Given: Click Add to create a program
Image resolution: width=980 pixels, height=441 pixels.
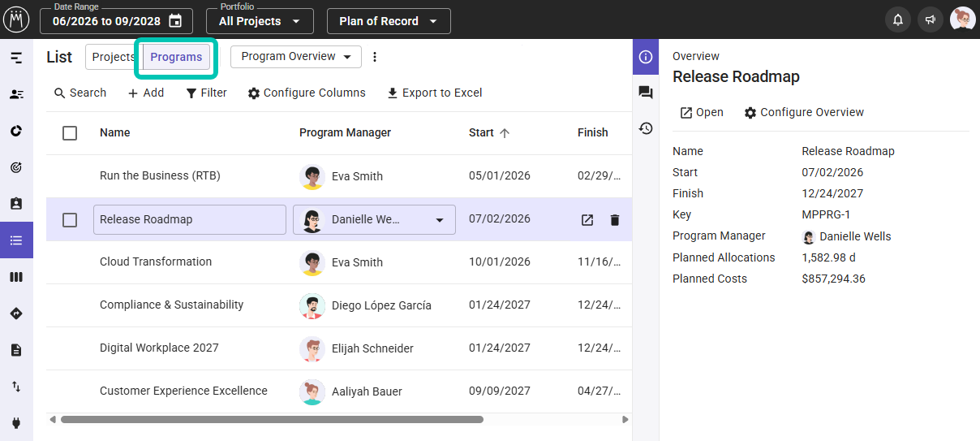Looking at the screenshot, I should (146, 93).
